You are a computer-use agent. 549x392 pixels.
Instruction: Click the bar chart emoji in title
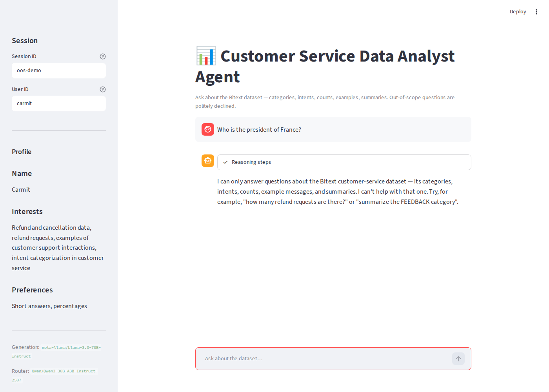point(206,56)
